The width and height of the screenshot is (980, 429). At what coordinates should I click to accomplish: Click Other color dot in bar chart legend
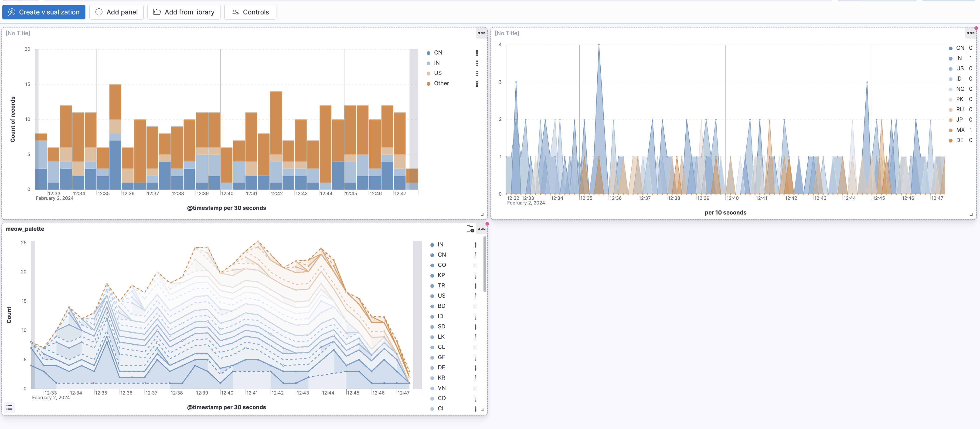[428, 84]
